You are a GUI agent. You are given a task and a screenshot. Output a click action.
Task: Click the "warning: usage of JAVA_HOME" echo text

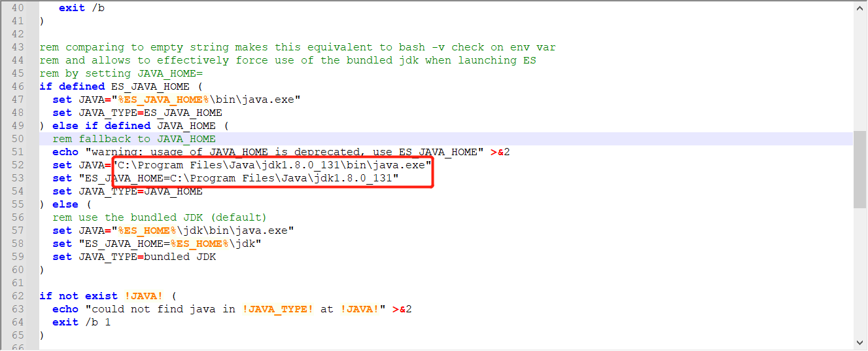pos(196,152)
